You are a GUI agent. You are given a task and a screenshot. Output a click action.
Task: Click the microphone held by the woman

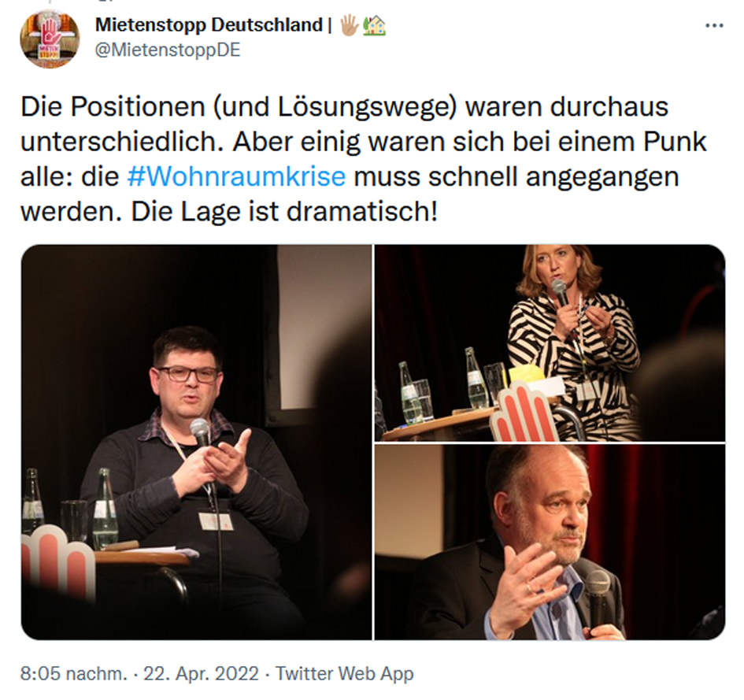(x=560, y=291)
